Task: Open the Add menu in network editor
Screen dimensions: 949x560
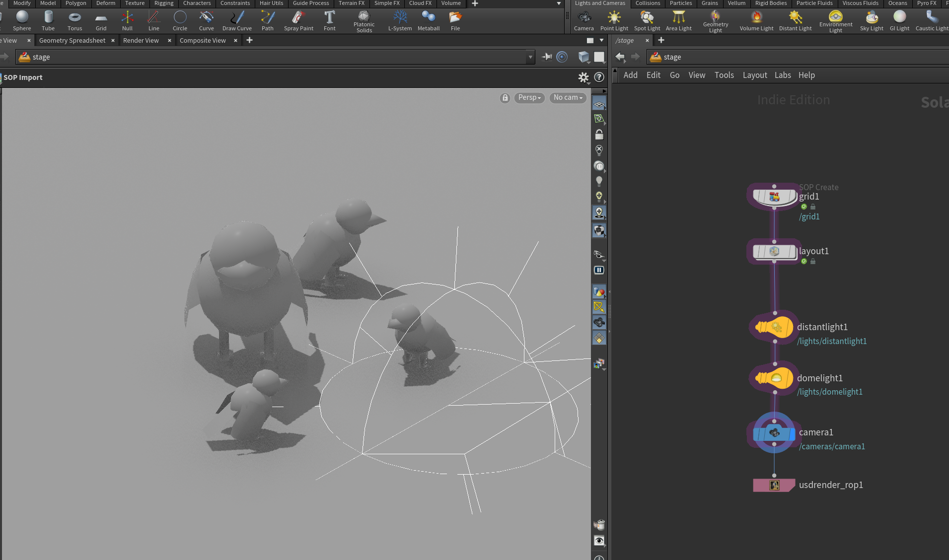Action: 630,75
